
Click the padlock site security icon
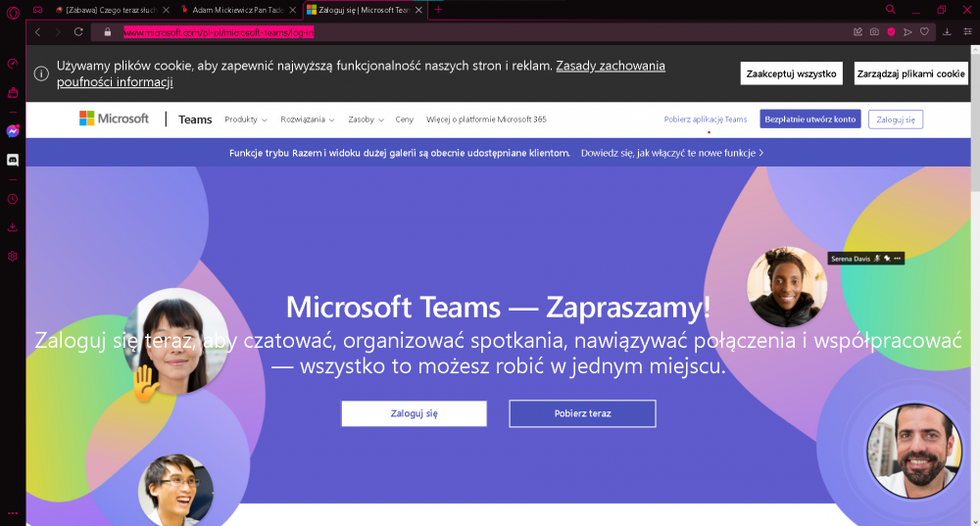(x=108, y=32)
